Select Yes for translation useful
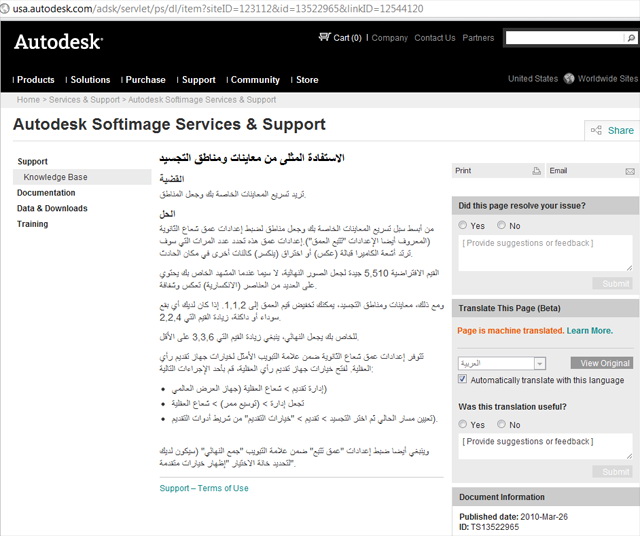The width and height of the screenshot is (640, 536). click(x=462, y=424)
